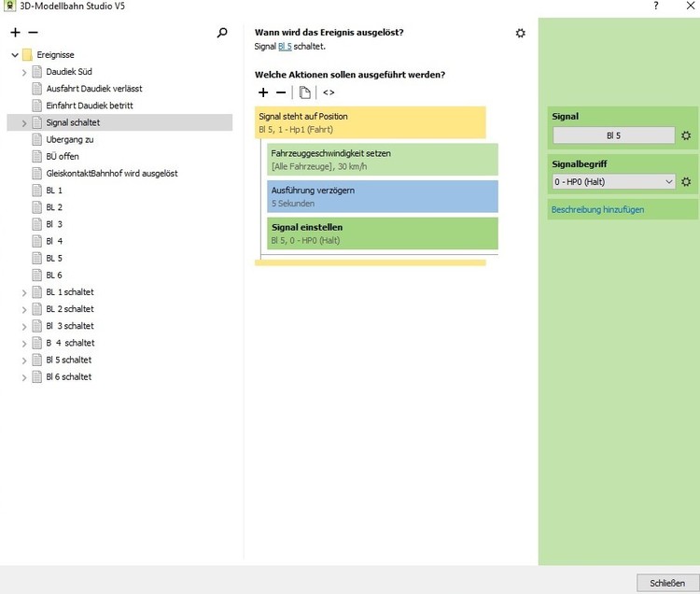The image size is (700, 594).
Task: Click the Bl 5 trigger link
Action: 285,46
